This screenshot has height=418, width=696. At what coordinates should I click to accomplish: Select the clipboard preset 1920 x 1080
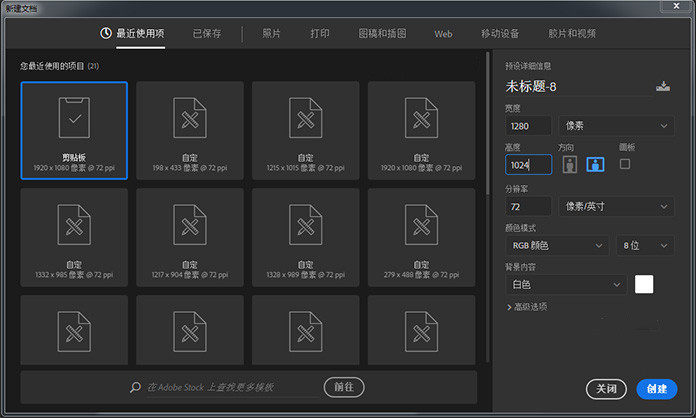coord(74,130)
